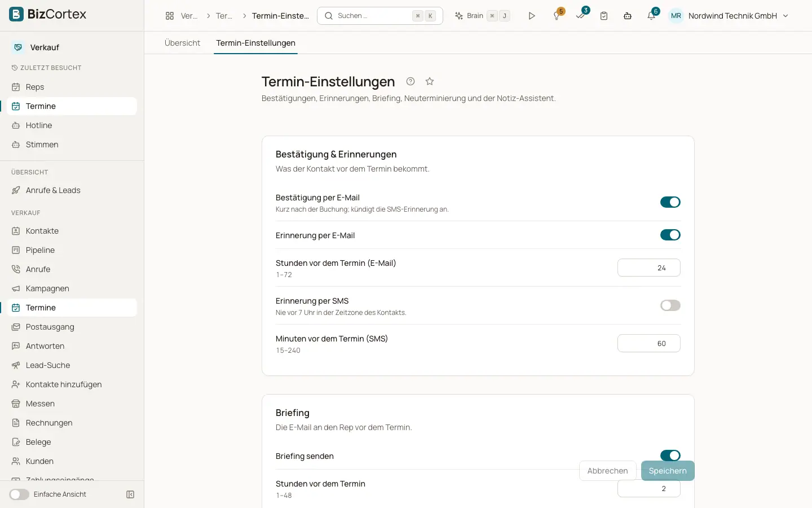
Task: Click the help question mark beside page title
Action: (x=411, y=81)
